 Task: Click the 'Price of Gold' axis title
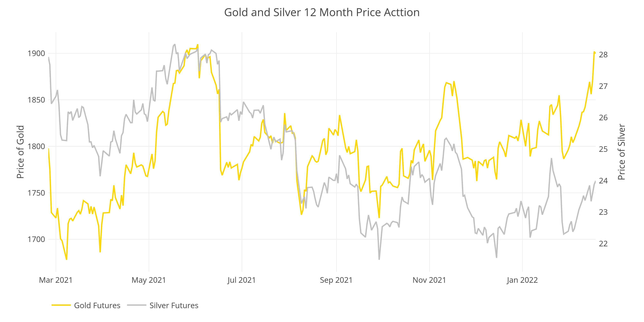(x=20, y=152)
